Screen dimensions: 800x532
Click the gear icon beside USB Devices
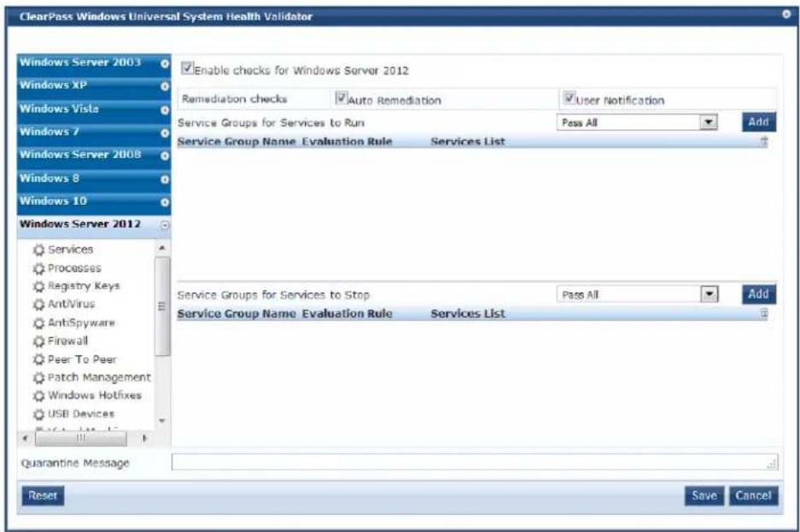point(38,414)
